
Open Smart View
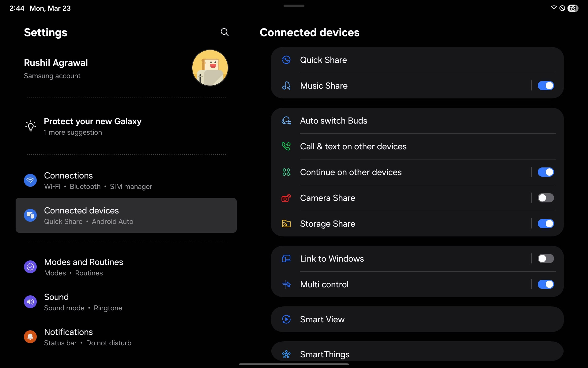417,319
